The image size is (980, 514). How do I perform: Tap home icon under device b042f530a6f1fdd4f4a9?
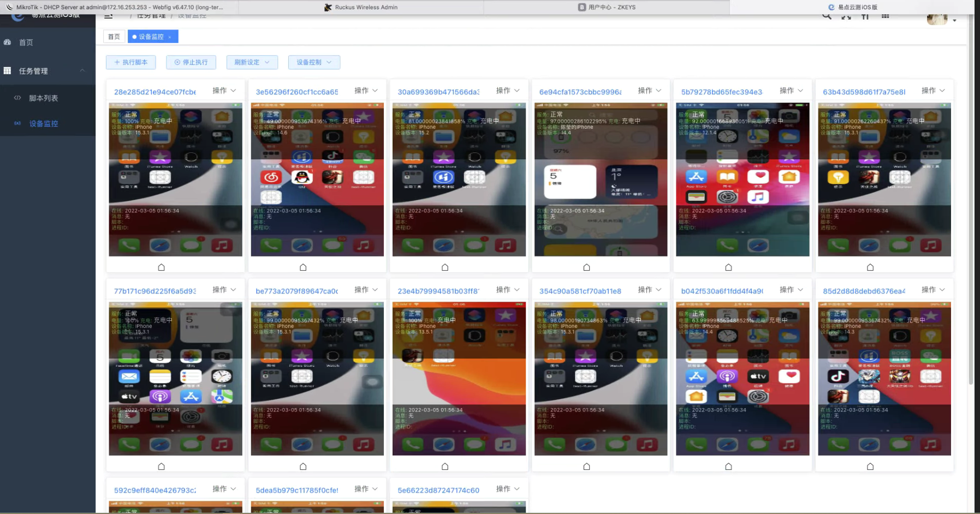728,467
